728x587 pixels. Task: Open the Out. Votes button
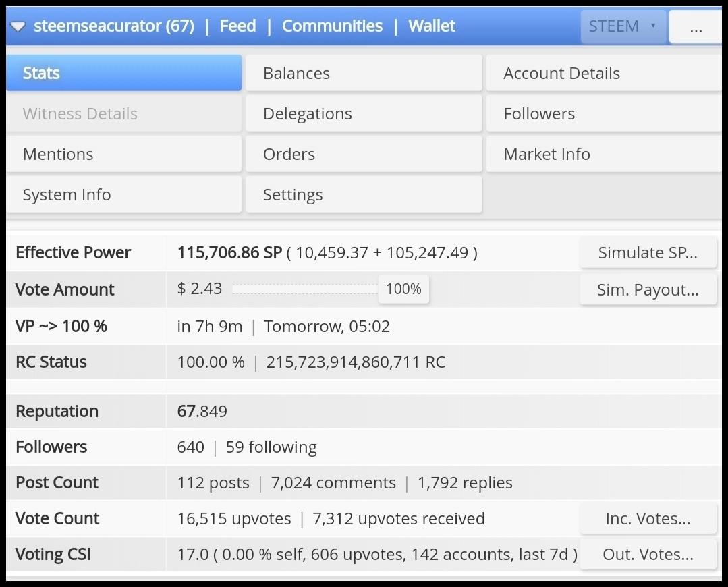(648, 554)
